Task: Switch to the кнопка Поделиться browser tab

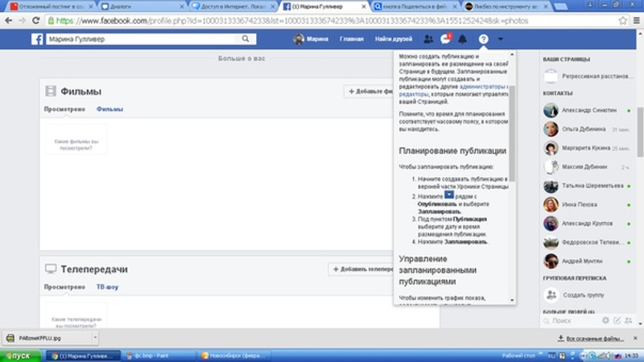Action: [415, 6]
